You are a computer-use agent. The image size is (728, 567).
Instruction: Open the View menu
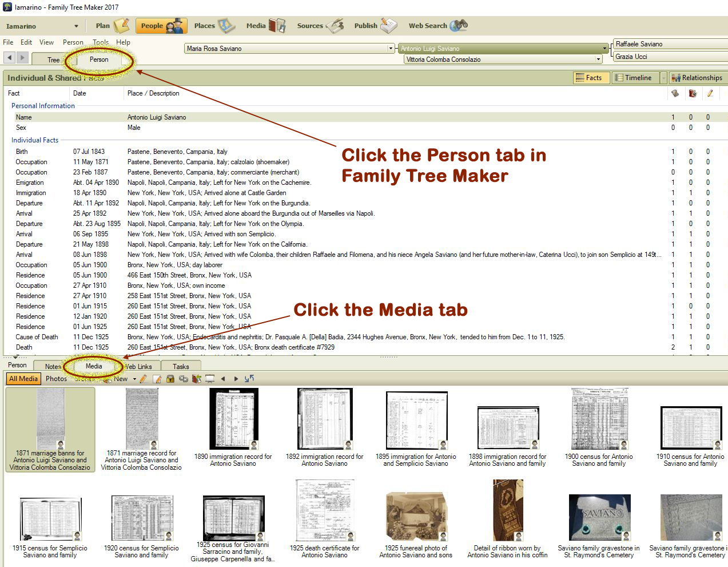coord(46,42)
